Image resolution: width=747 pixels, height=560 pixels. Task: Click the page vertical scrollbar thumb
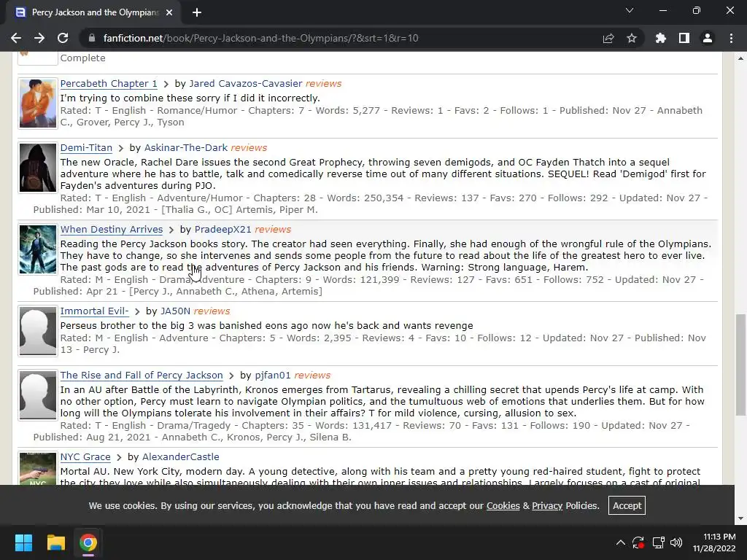(740, 365)
